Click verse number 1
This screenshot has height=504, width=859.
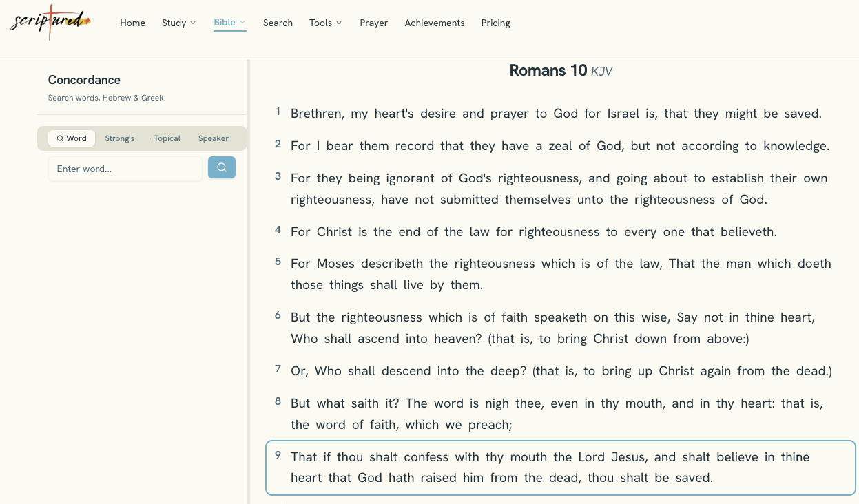(x=278, y=112)
